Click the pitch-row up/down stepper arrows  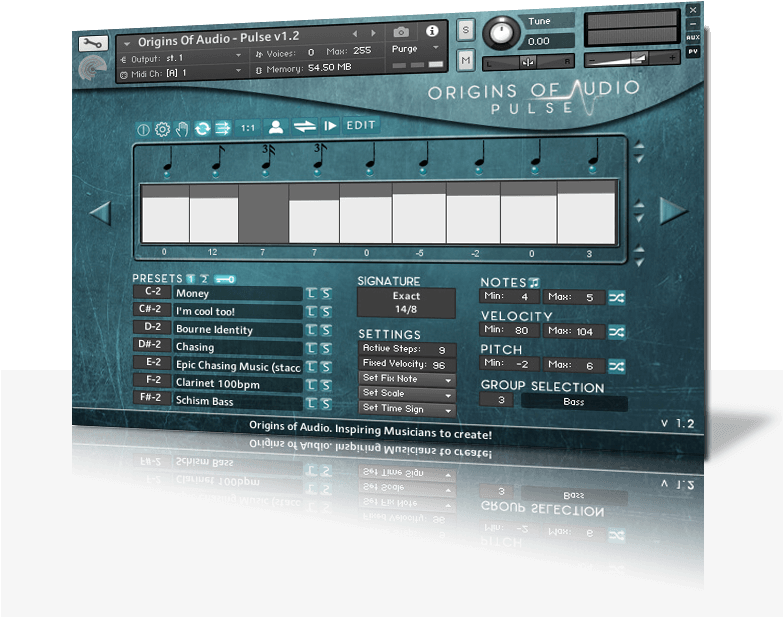click(x=639, y=255)
